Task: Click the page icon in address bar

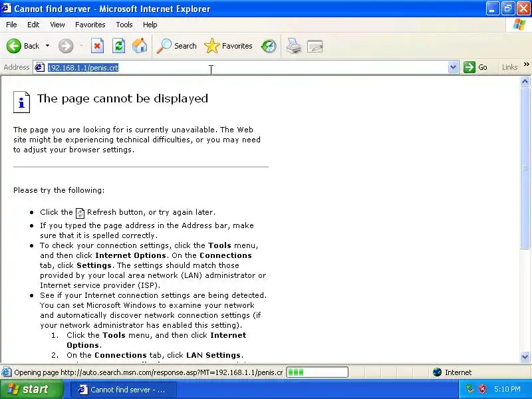Action: (40, 67)
